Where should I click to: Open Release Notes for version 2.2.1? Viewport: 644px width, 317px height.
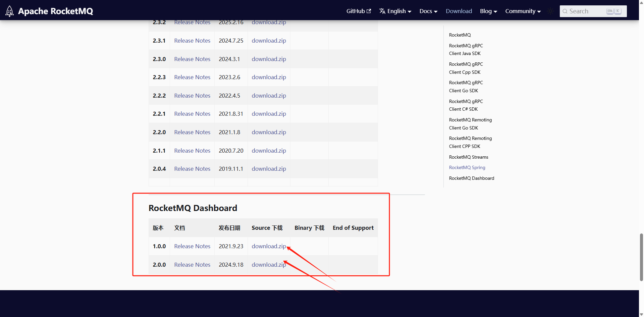[x=192, y=114]
